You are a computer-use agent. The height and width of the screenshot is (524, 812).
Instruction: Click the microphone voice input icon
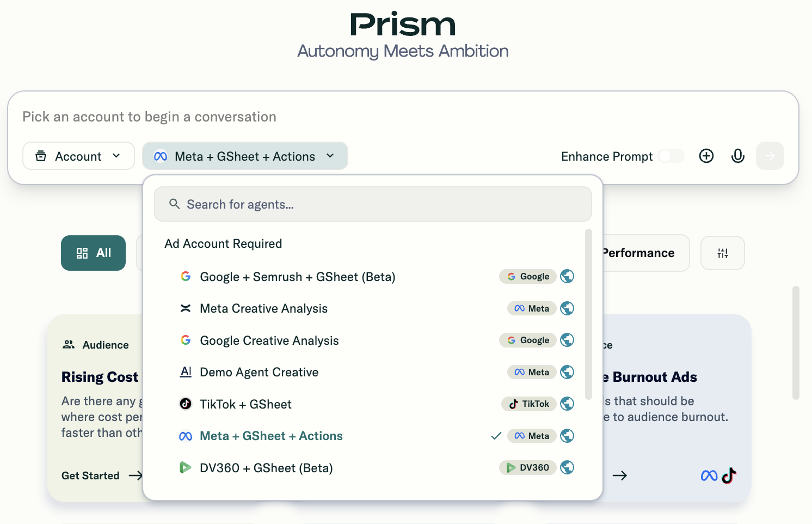point(737,156)
